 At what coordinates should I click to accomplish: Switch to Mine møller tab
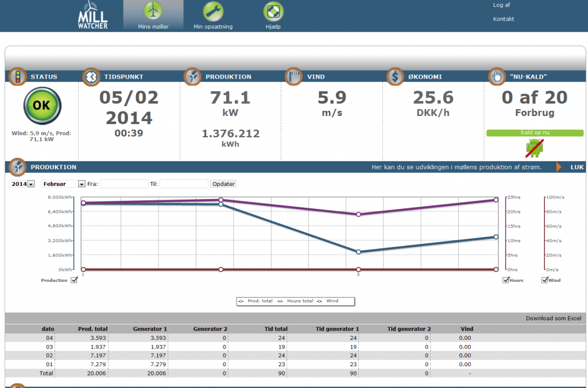click(x=153, y=15)
